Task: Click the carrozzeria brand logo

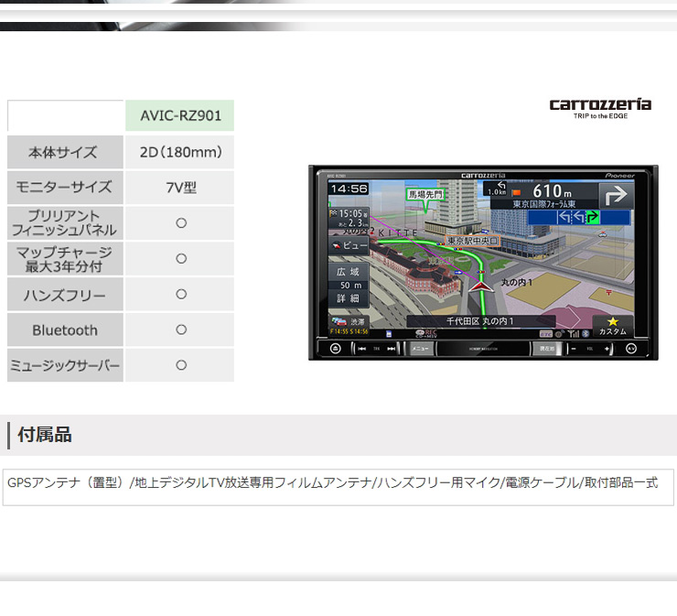Action: point(600,105)
